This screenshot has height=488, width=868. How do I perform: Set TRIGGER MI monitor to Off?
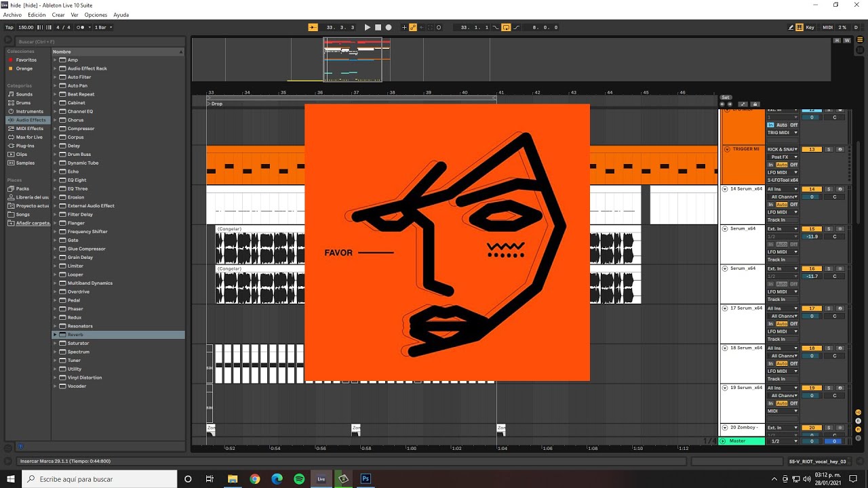tap(794, 165)
